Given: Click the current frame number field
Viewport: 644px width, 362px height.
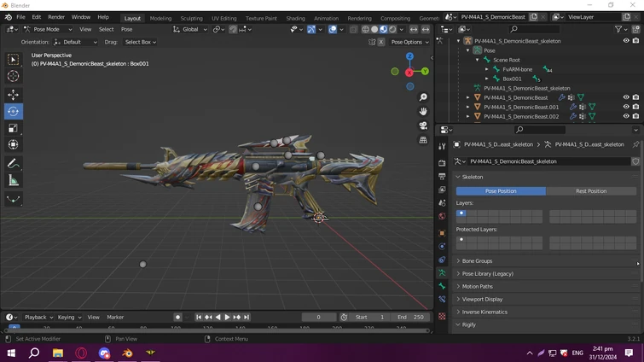Looking at the screenshot, I should click(319, 317).
